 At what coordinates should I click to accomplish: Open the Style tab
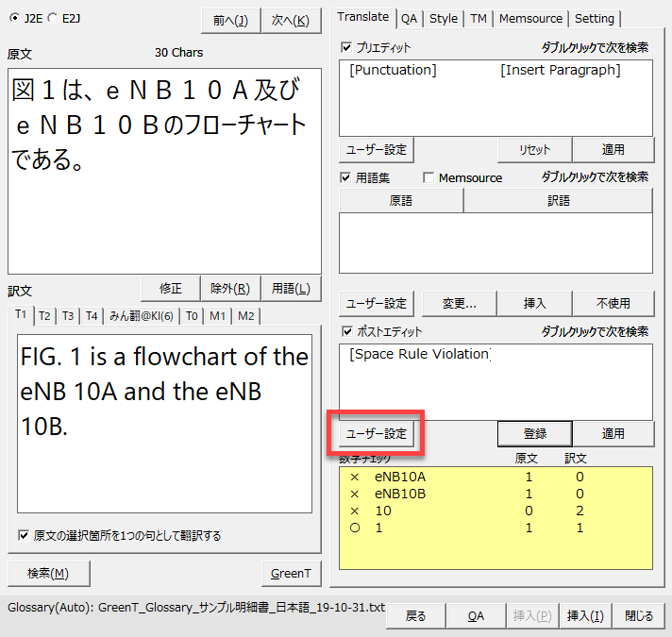pos(443,18)
